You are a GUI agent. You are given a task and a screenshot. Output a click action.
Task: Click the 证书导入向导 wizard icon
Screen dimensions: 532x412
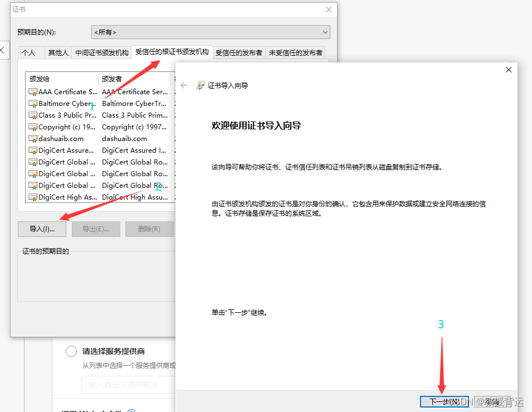(x=201, y=85)
